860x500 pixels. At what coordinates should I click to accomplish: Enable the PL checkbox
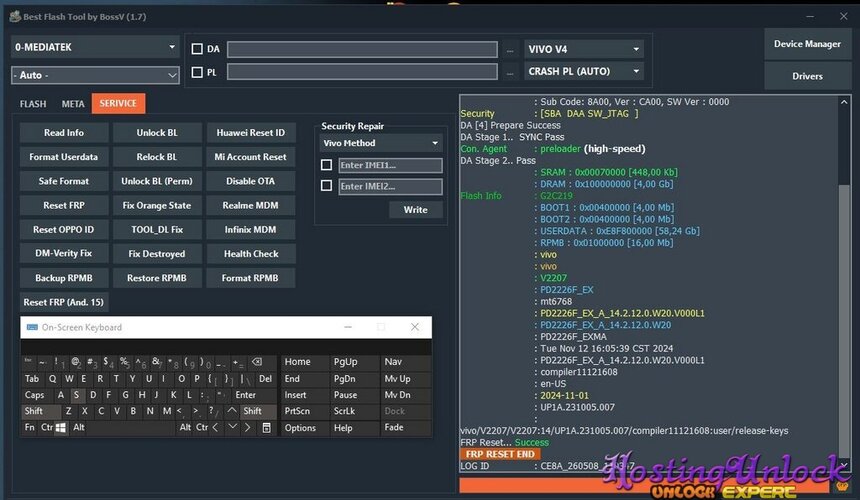point(197,72)
